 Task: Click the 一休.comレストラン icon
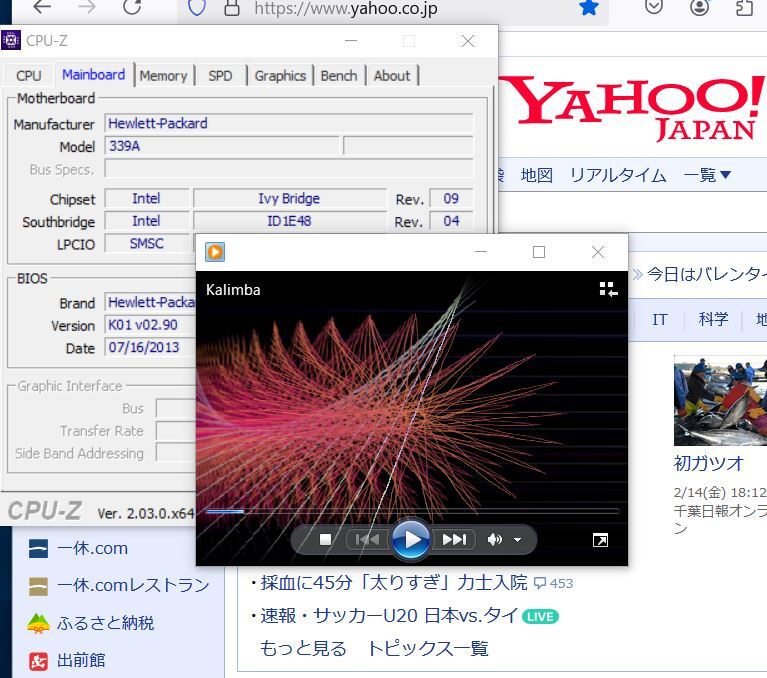[x=38, y=586]
